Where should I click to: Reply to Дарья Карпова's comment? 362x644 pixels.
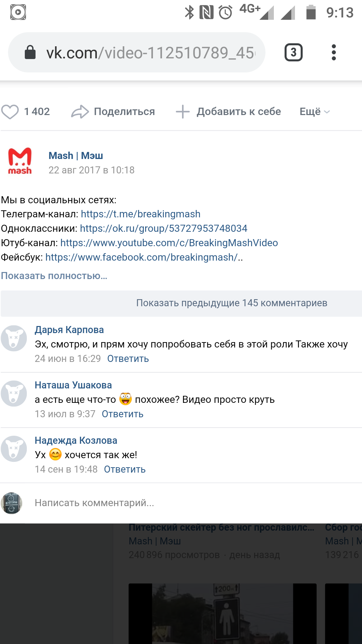(128, 359)
